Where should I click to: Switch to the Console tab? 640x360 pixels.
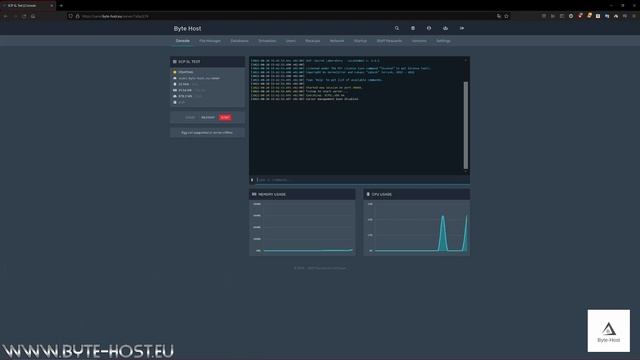coord(182,41)
